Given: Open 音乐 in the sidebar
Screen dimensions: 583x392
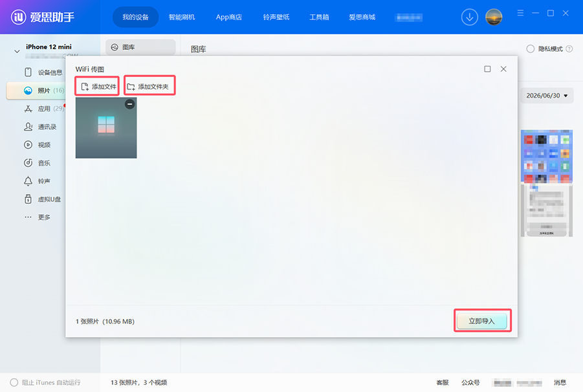Looking at the screenshot, I should coord(37,163).
